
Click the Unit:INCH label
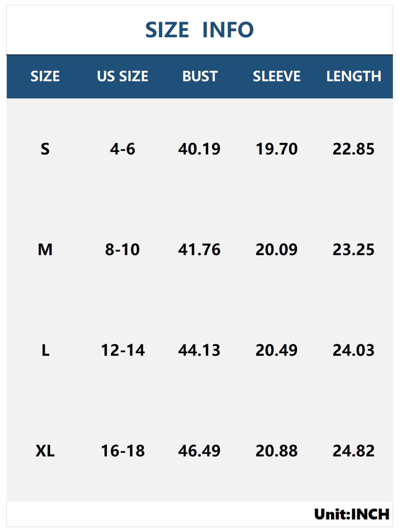pos(352,514)
